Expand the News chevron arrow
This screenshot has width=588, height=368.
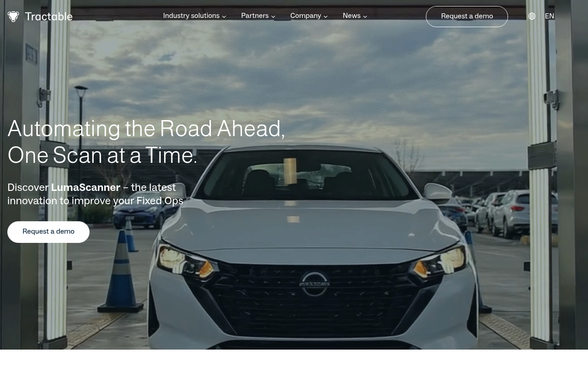(x=365, y=17)
